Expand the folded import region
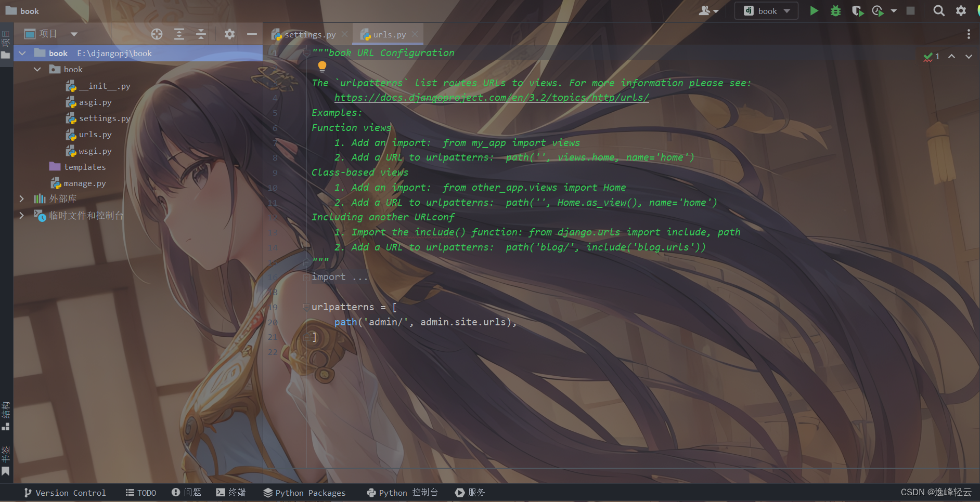This screenshot has width=980, height=502. coord(306,277)
